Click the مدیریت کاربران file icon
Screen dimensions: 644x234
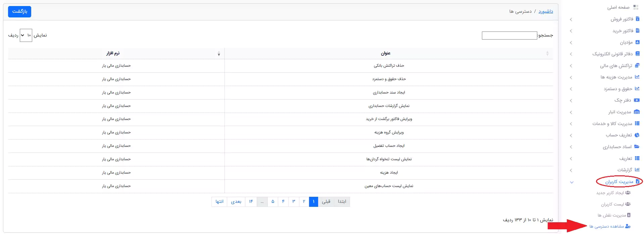coord(638,181)
